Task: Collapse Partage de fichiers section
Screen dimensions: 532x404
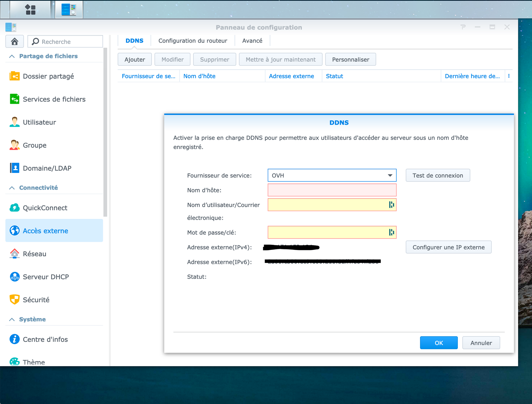Action: coord(12,56)
